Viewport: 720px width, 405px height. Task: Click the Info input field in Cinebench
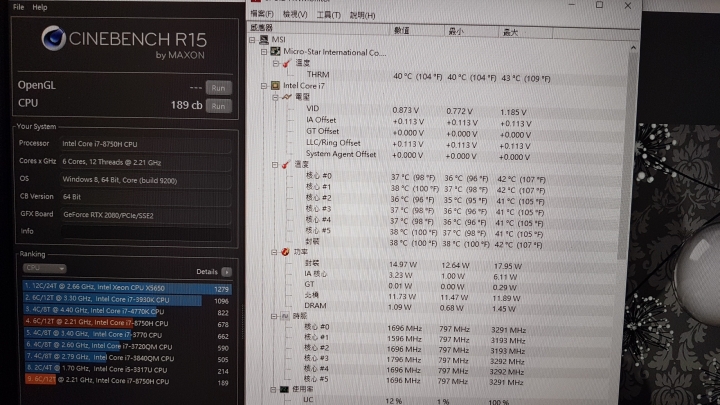(146, 232)
